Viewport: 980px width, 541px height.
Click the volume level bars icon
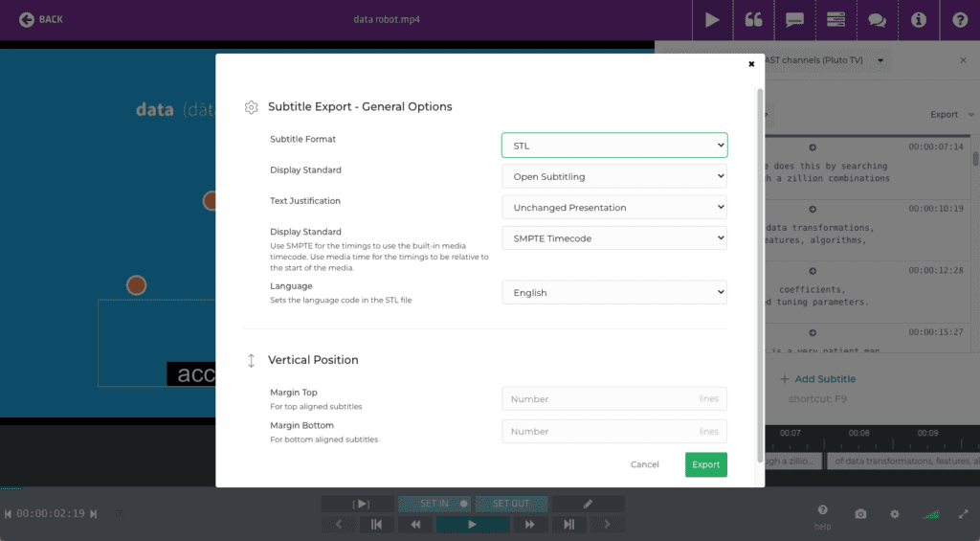931,514
